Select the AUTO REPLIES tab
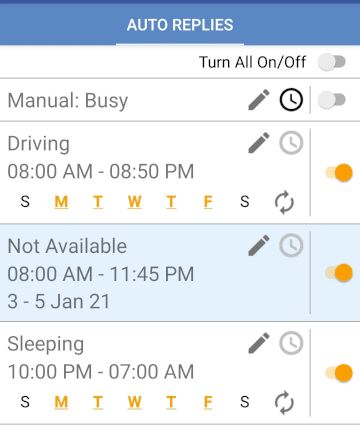 point(180,25)
